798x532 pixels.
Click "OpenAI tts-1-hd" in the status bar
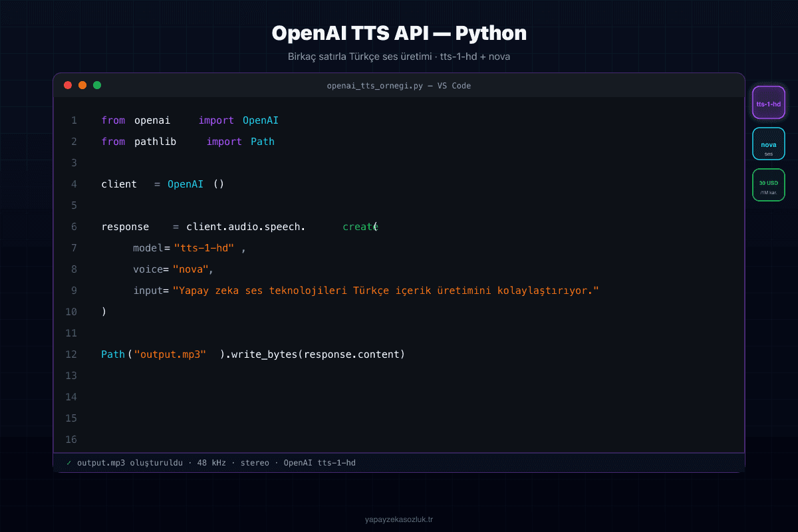click(x=320, y=462)
